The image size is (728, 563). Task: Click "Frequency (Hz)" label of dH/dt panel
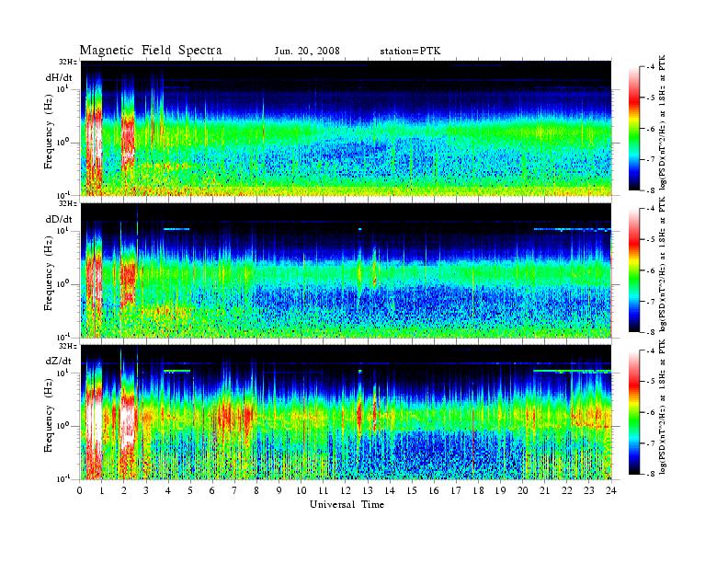[49, 132]
